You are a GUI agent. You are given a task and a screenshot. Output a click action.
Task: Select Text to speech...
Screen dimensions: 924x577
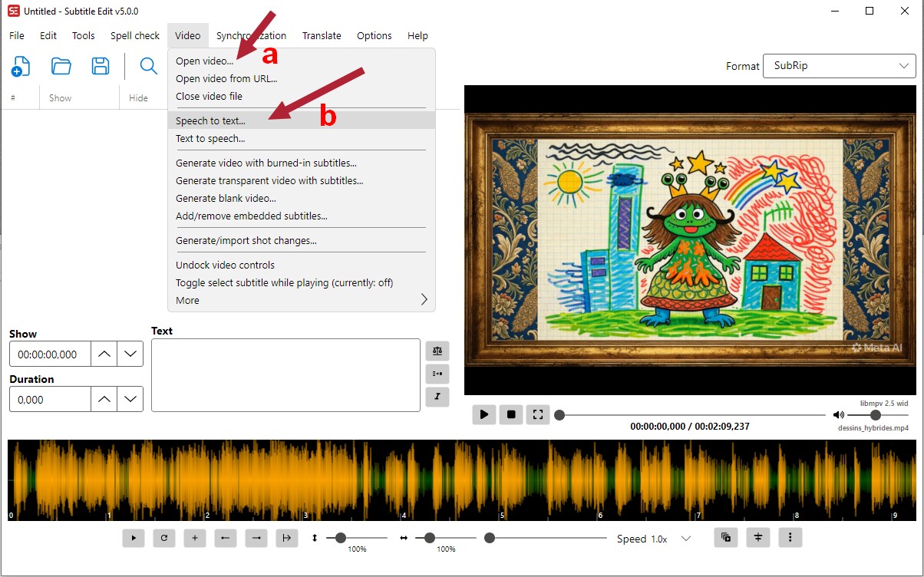tap(301, 138)
